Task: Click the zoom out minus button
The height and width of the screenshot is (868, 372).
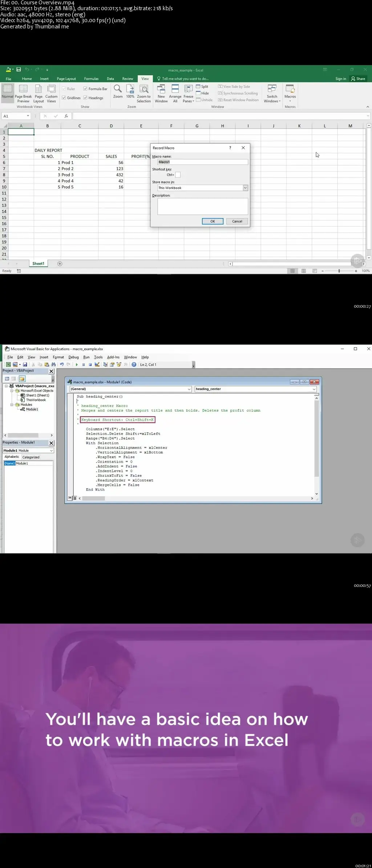Action: [323, 271]
